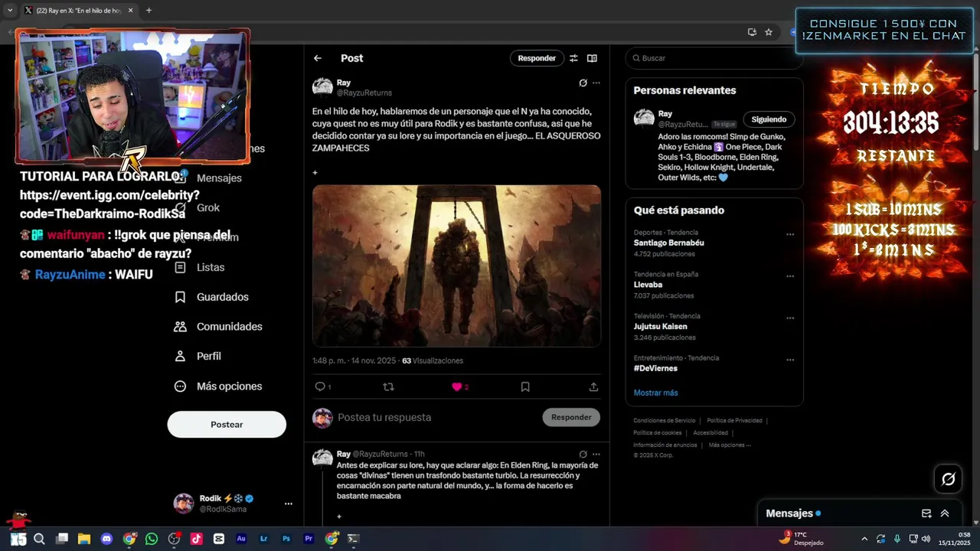The image size is (980, 551).
Task: Open Adobe Audition from the taskbar
Action: tap(241, 539)
